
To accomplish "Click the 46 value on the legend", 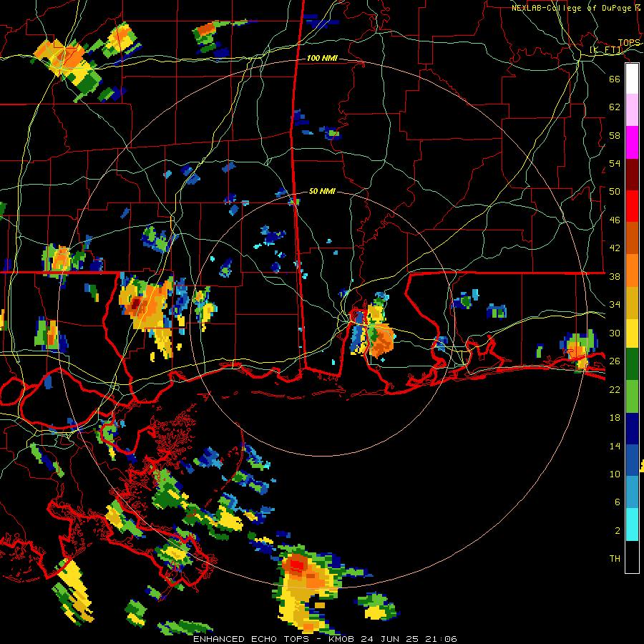I will pyautogui.click(x=615, y=220).
